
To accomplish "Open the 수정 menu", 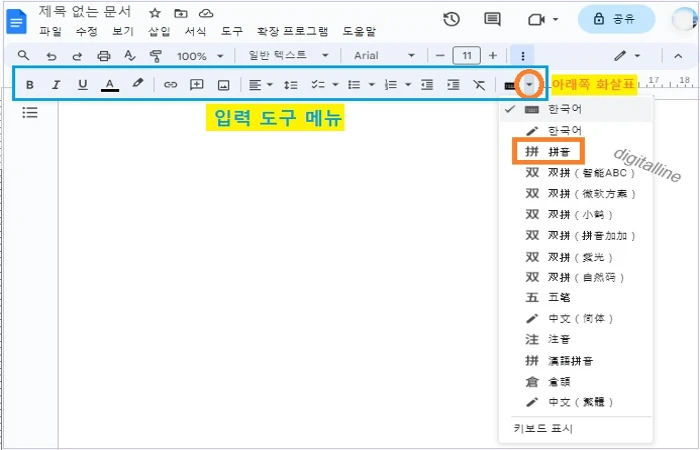I will pos(87,31).
